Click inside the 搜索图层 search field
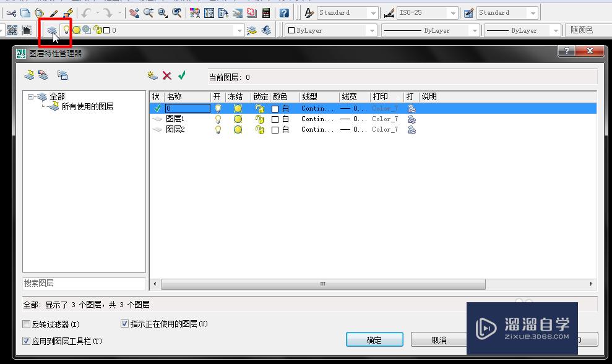The width and height of the screenshot is (612, 364). coord(84,284)
